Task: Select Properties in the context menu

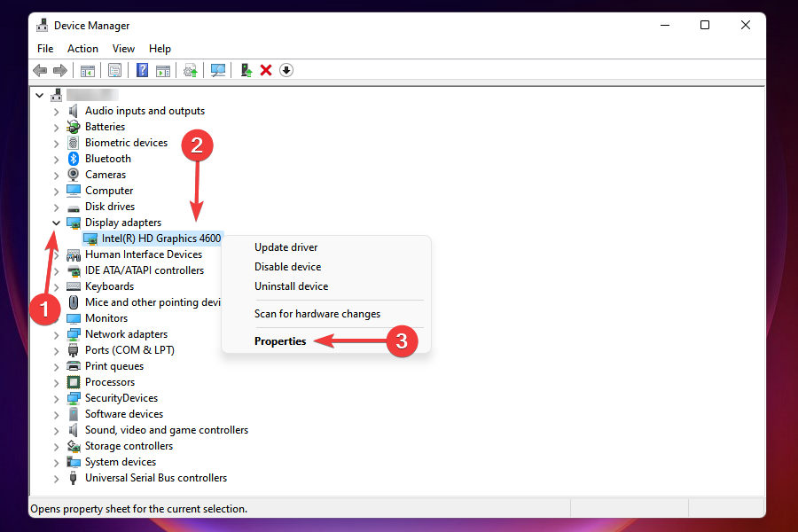Action: [x=326, y=341]
